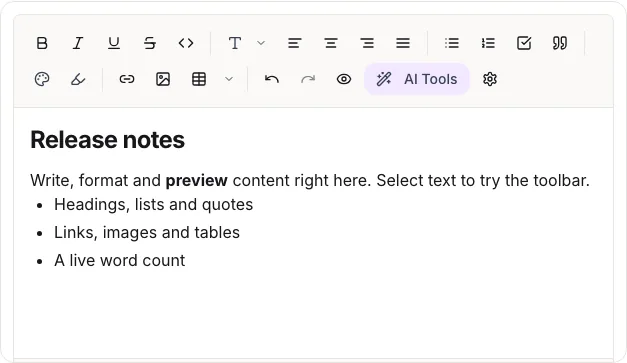Apply italic formatting
627x363 pixels.
(x=78, y=43)
